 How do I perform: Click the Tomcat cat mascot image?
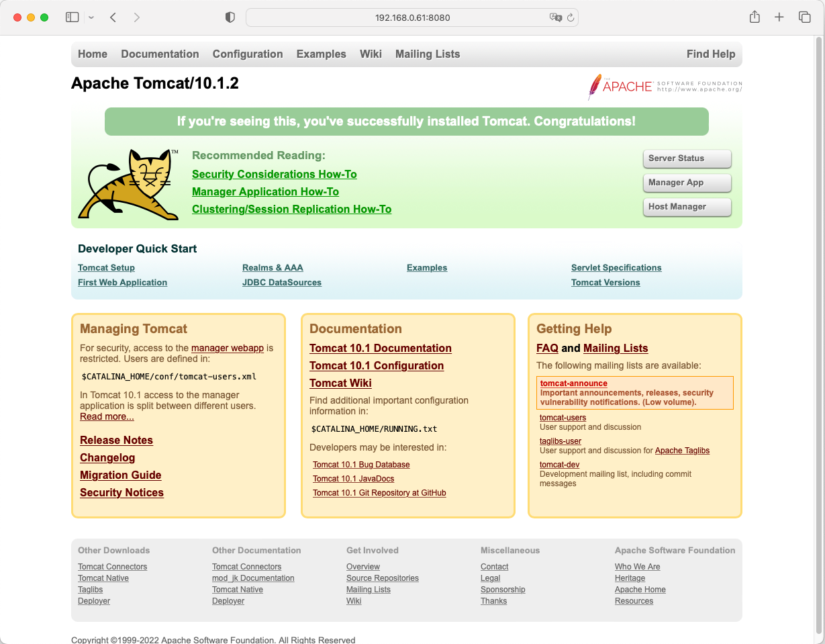[x=128, y=185]
